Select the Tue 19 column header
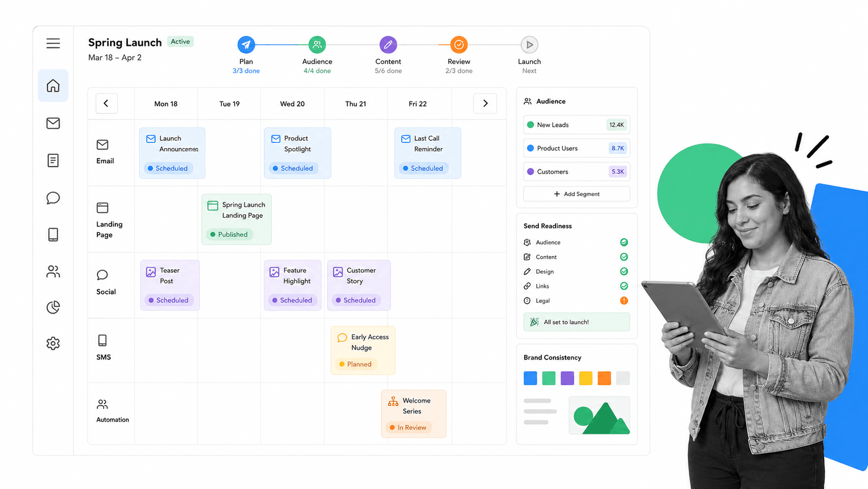Screen dimensions: 868x489 (229, 104)
